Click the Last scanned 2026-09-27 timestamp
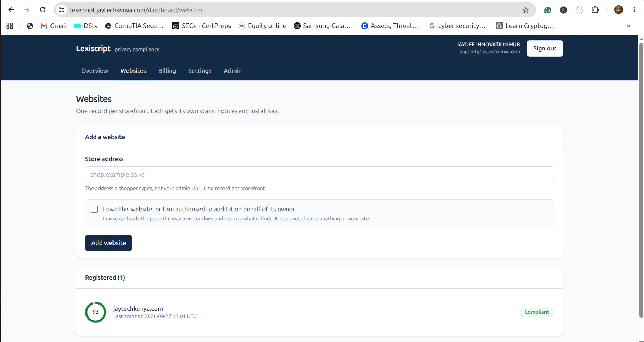This screenshot has height=342, width=644. point(155,316)
